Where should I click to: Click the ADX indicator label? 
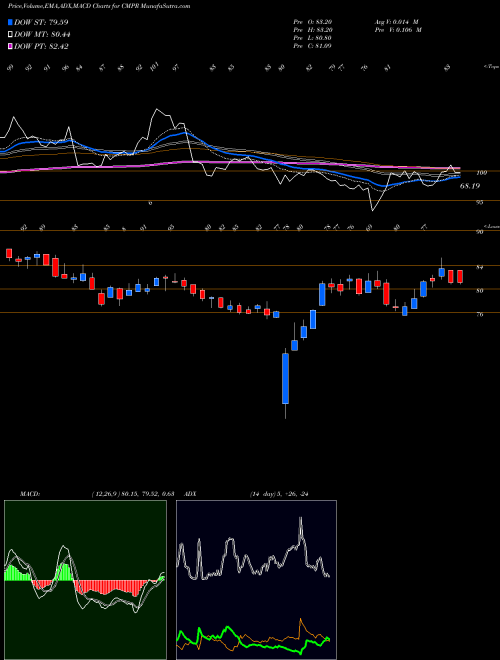[x=190, y=494]
